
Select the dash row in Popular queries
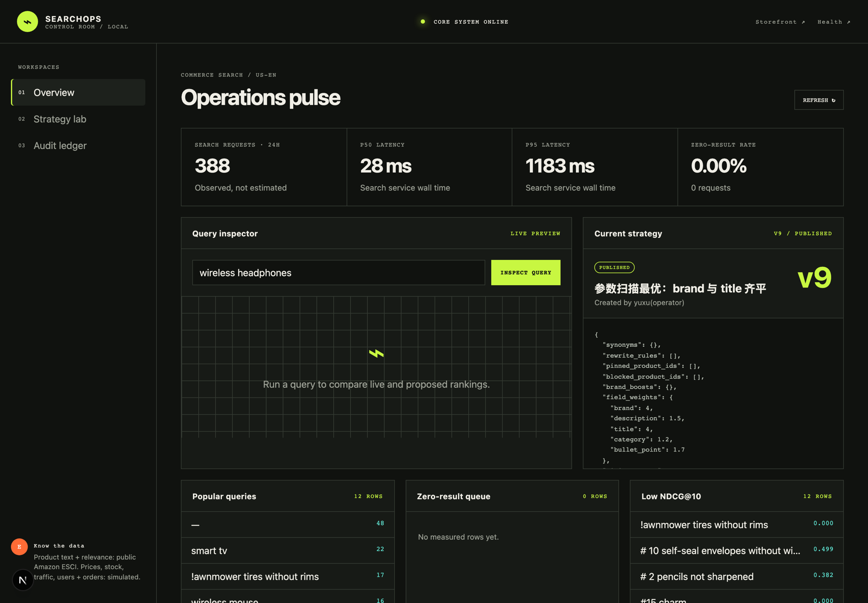tap(287, 524)
